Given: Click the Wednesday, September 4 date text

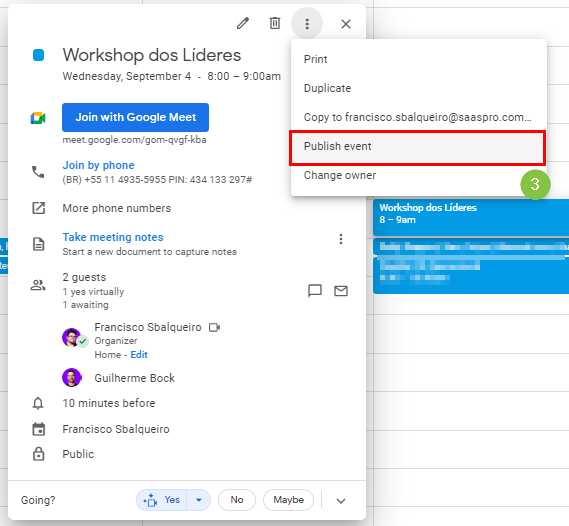Looking at the screenshot, I should [127, 76].
